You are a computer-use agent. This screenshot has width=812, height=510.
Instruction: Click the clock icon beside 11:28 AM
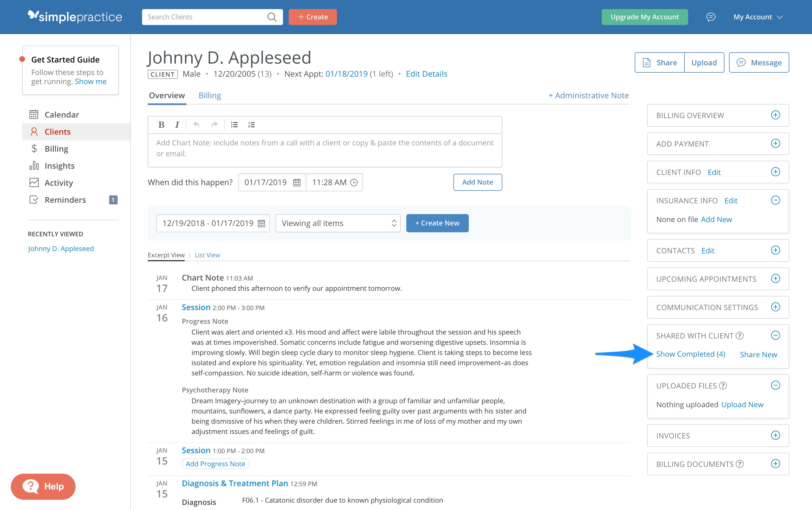point(354,182)
